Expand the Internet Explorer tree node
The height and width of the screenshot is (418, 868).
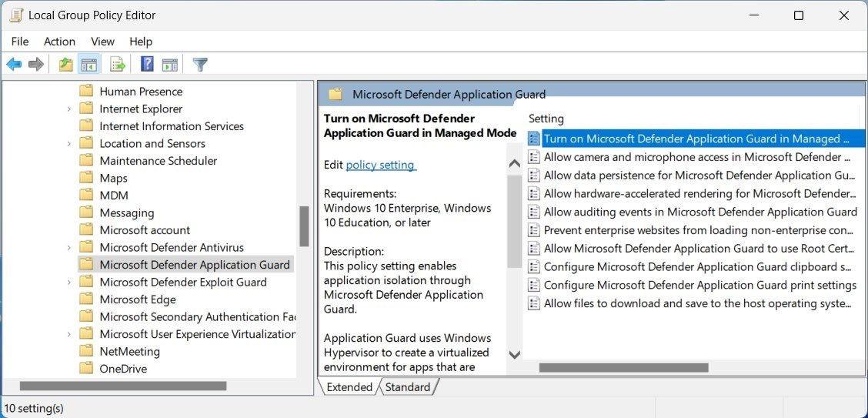pos(68,109)
